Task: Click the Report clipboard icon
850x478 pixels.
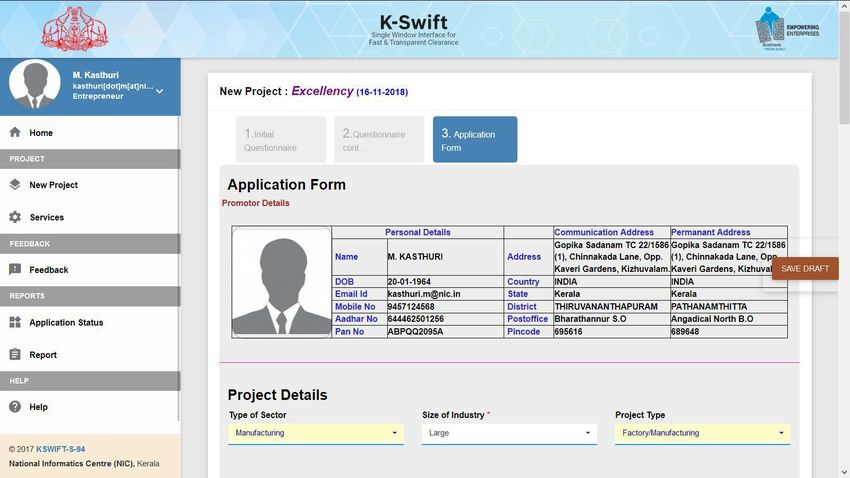Action: coord(15,354)
